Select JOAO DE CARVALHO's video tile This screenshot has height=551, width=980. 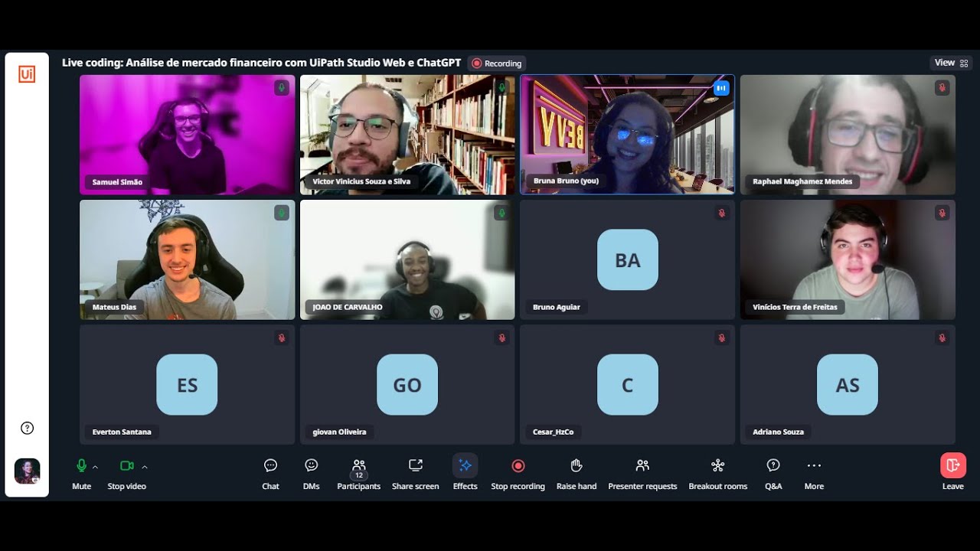coord(407,259)
